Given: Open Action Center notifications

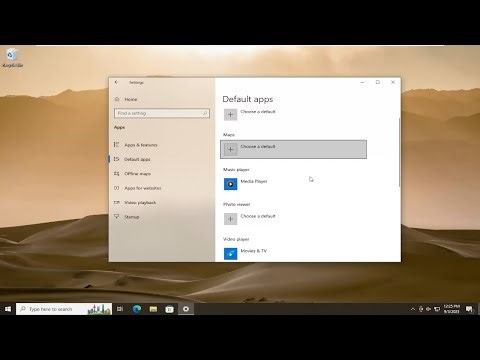Looking at the screenshot, I should pos(469,309).
